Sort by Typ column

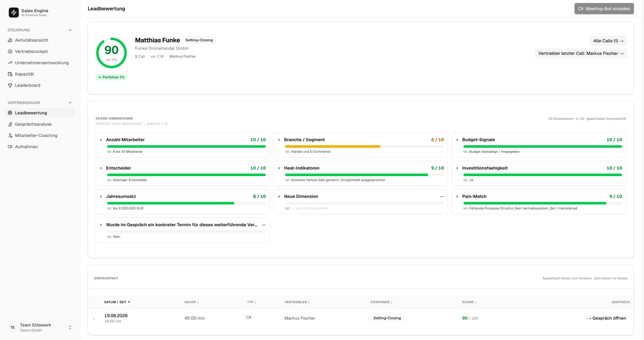(252, 302)
